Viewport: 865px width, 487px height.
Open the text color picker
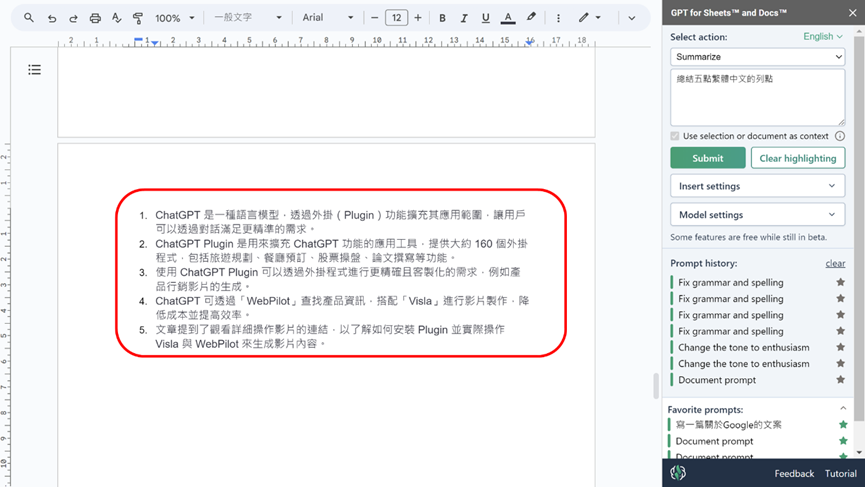pos(508,18)
